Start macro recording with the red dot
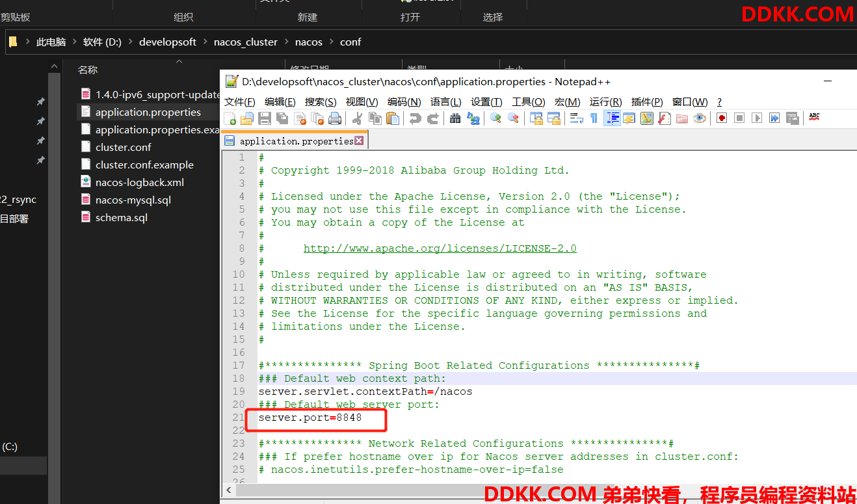 tap(722, 118)
